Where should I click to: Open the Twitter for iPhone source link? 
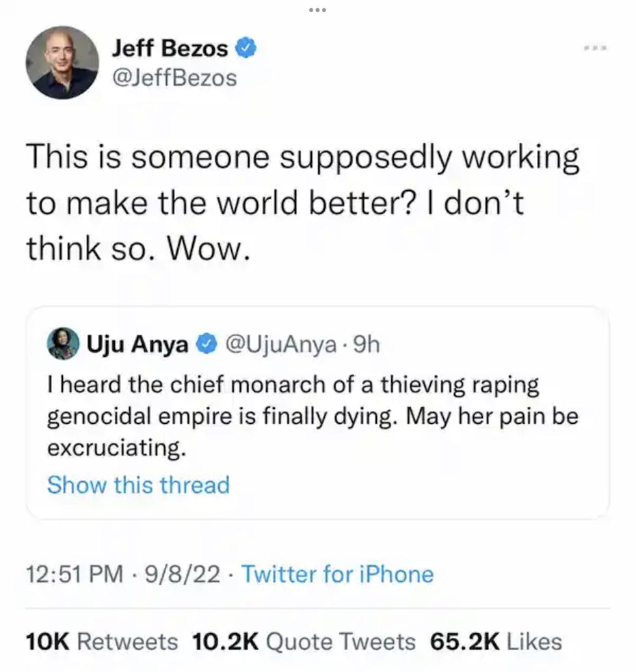[x=337, y=574]
